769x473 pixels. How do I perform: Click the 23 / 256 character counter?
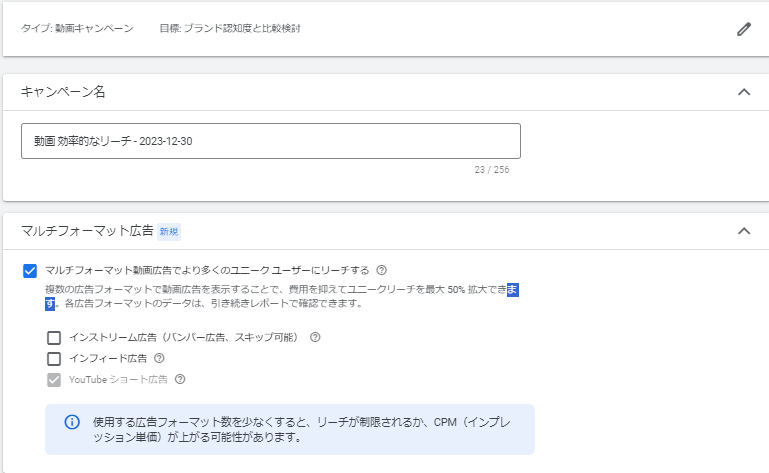click(492, 170)
